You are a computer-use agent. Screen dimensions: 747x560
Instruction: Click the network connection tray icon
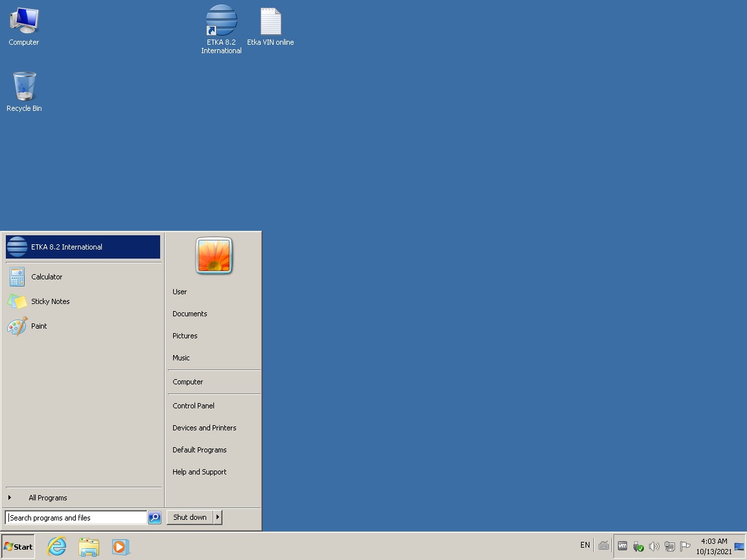(670, 546)
